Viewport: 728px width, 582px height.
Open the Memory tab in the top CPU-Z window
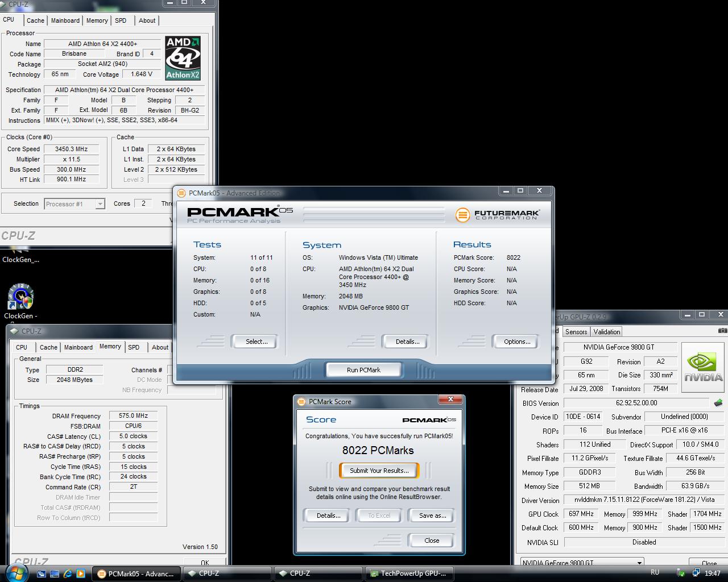97,20
